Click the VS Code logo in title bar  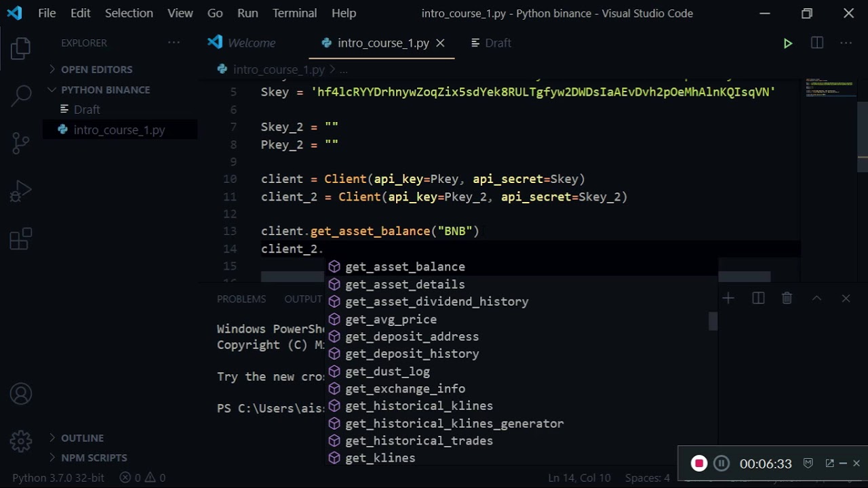pos(14,13)
